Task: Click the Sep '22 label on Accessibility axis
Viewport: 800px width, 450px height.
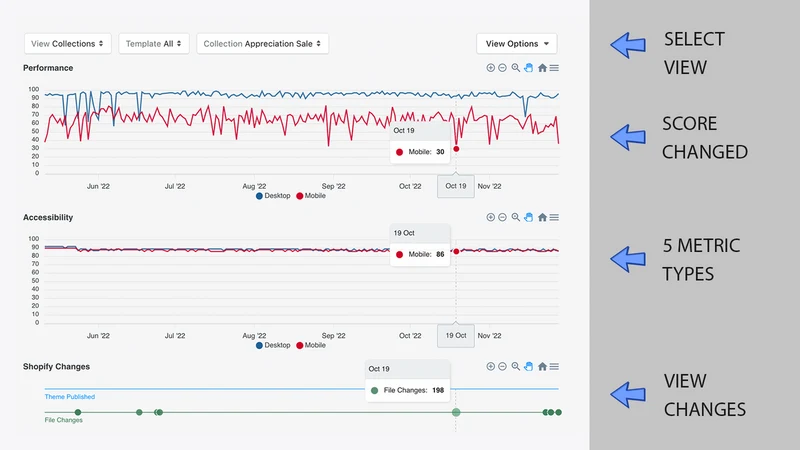Action: [x=334, y=336]
